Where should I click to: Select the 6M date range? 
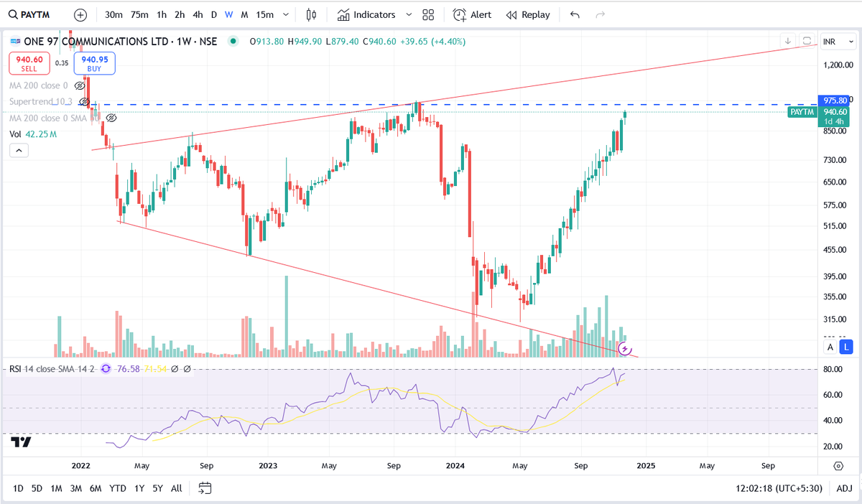pos(96,488)
